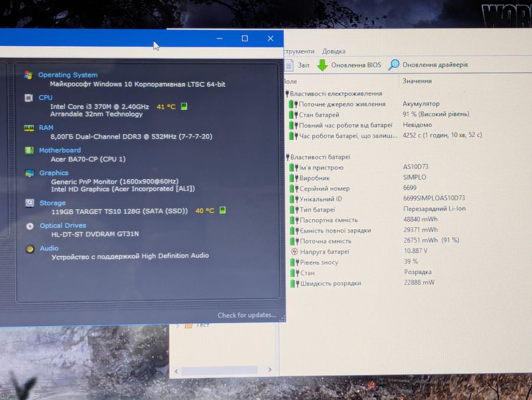Click the Windows flag Operating System icon

[x=28, y=75]
